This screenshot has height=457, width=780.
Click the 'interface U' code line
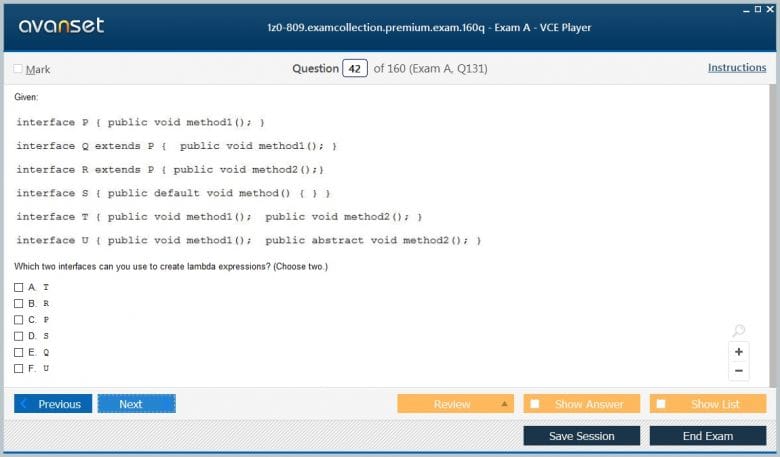pyautogui.click(x=249, y=241)
